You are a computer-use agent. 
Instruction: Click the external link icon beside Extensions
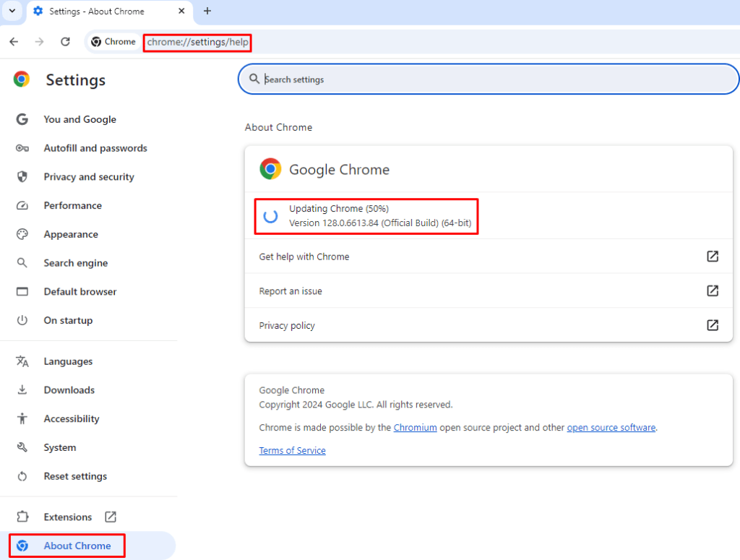click(x=111, y=517)
